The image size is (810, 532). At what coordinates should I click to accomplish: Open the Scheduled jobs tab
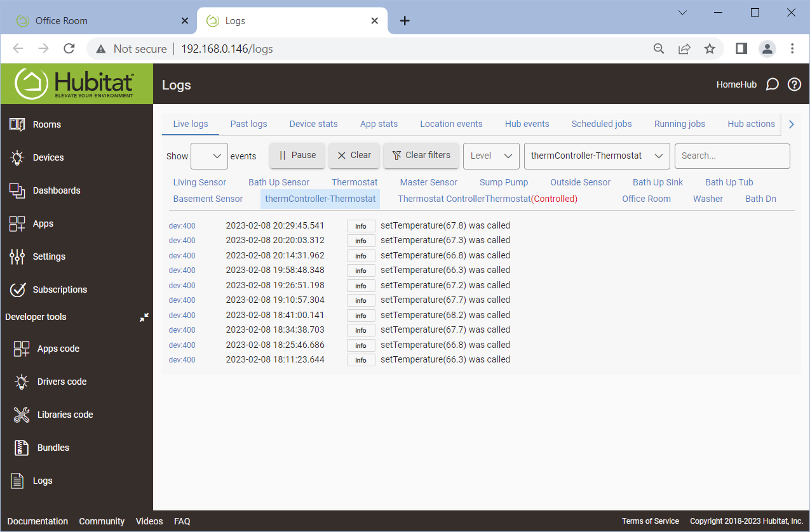tap(601, 124)
